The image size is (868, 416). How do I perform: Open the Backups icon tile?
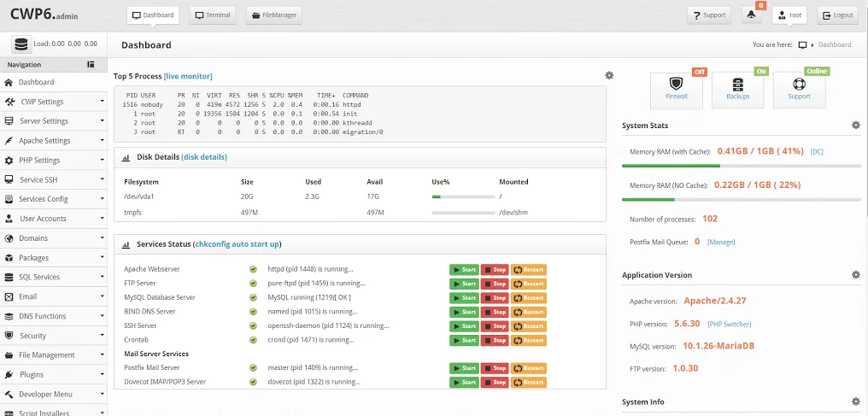737,90
